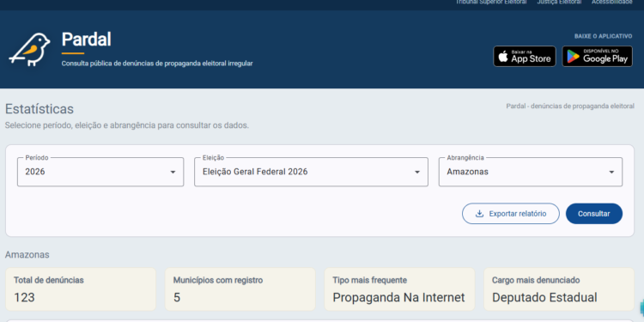This screenshot has height=322, width=644.
Task: Open the Google Play download badge
Action: coord(597,57)
